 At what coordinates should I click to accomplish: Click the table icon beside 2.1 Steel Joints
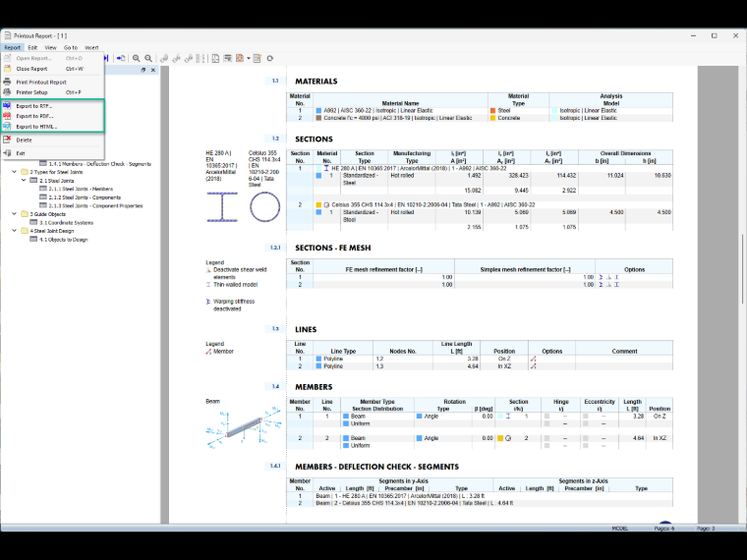[33, 181]
